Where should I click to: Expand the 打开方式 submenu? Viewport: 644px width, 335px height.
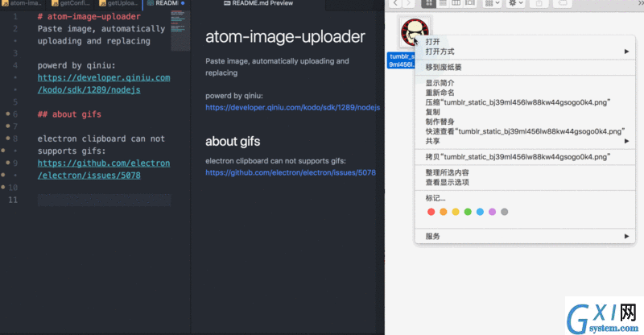pos(526,52)
